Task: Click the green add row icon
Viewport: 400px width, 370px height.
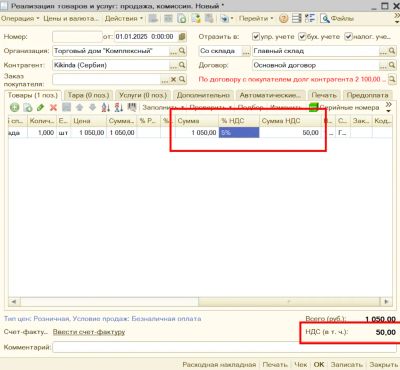Action: [14, 107]
